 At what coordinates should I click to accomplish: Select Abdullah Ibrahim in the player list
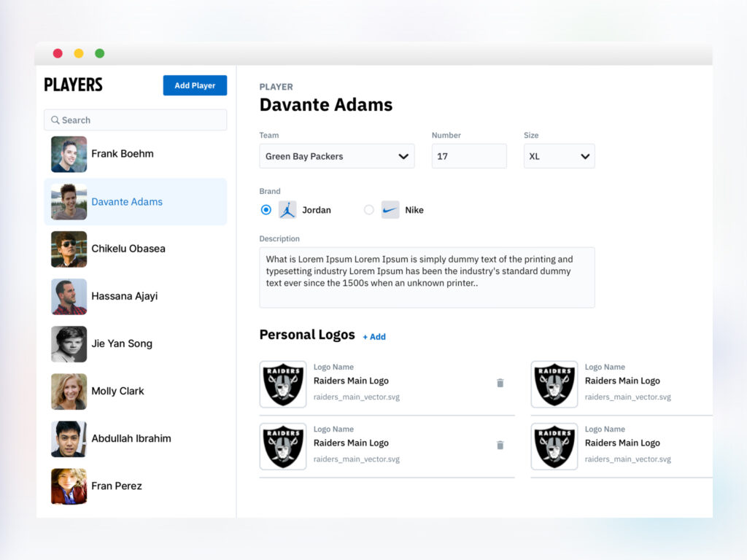tap(135, 438)
